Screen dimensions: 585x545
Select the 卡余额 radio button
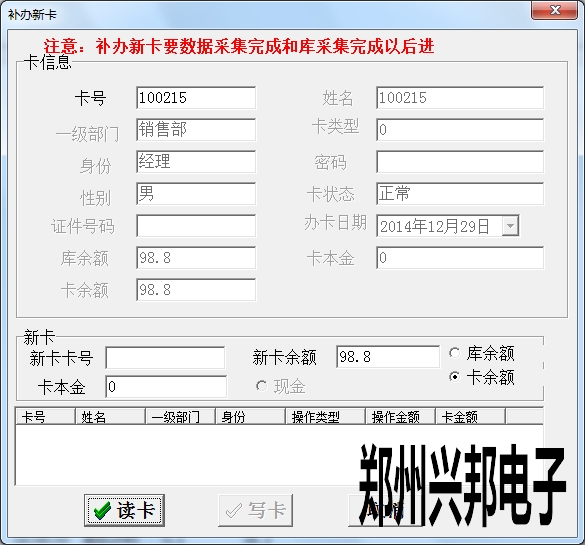(454, 377)
